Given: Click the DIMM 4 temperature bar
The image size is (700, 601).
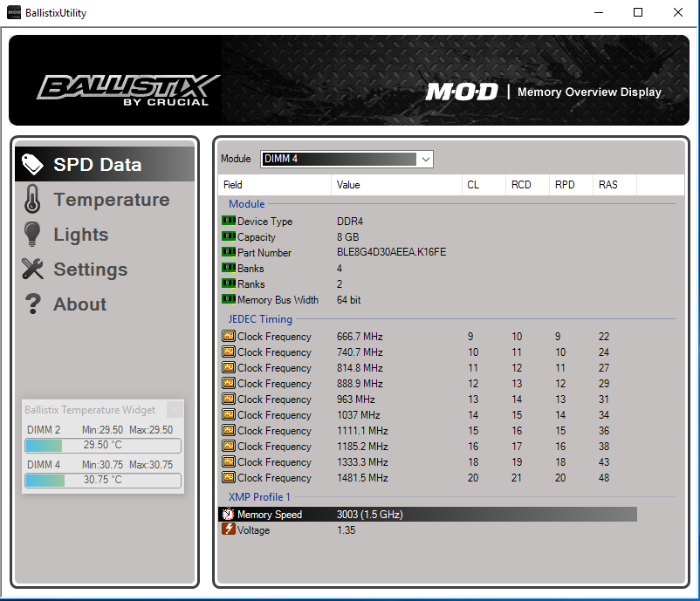Looking at the screenshot, I should pyautogui.click(x=103, y=480).
